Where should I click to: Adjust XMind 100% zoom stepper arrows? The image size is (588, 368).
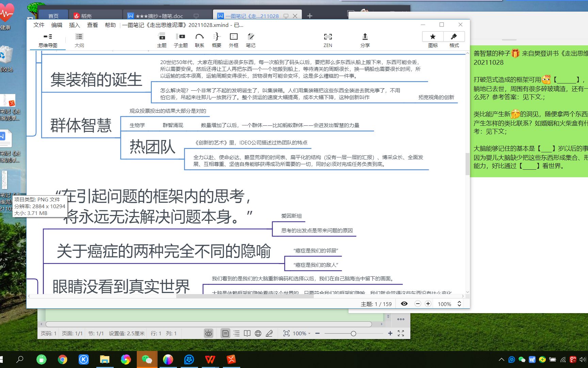coord(459,304)
